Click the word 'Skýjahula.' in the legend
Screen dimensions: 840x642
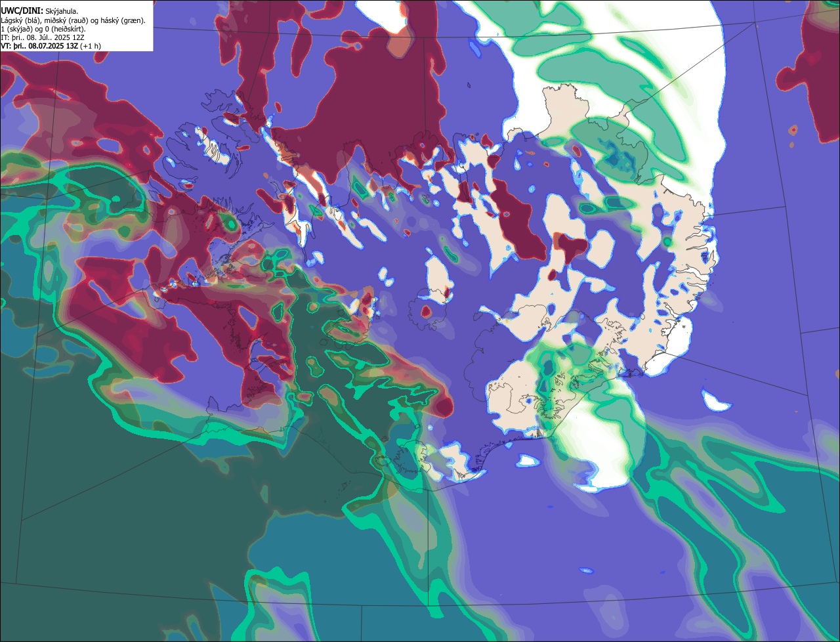coord(62,11)
